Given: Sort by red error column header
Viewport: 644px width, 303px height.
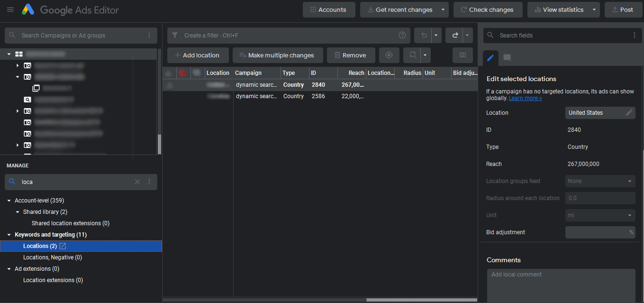Looking at the screenshot, I should 182,73.
